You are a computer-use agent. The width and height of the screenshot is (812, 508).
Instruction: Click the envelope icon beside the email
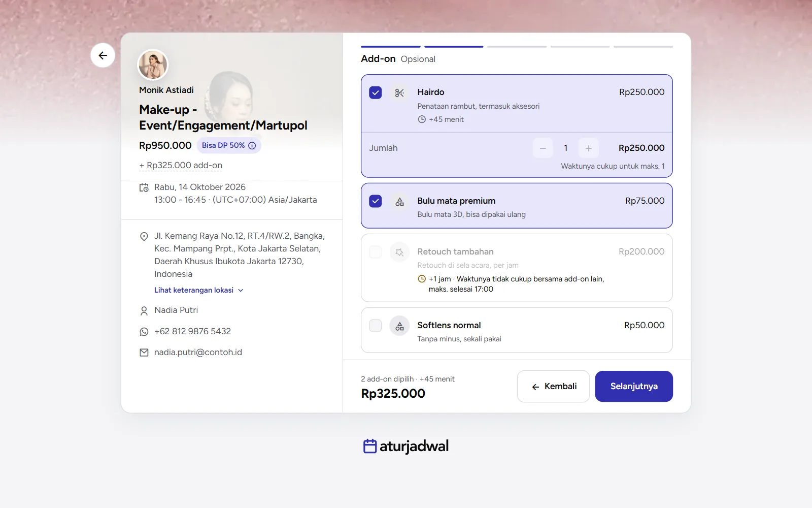coord(144,353)
